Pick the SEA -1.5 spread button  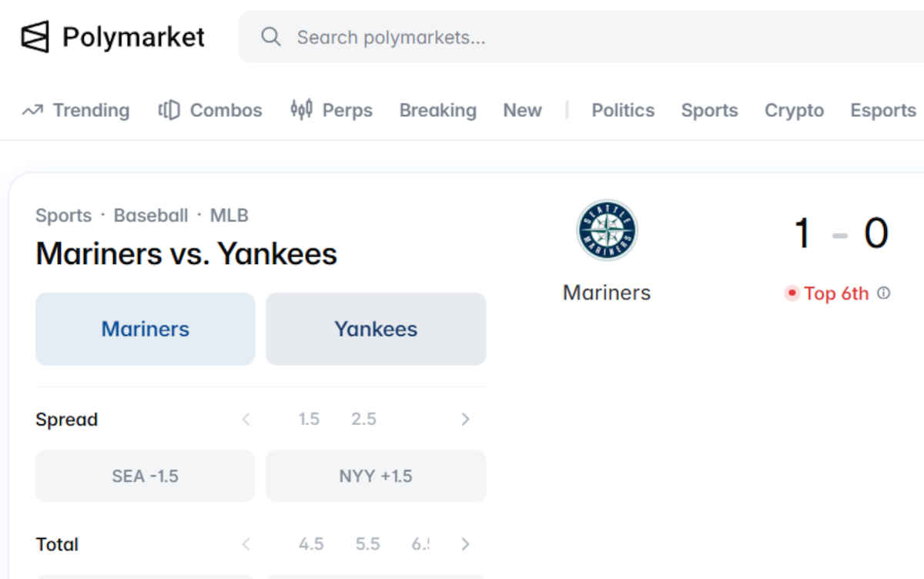145,476
